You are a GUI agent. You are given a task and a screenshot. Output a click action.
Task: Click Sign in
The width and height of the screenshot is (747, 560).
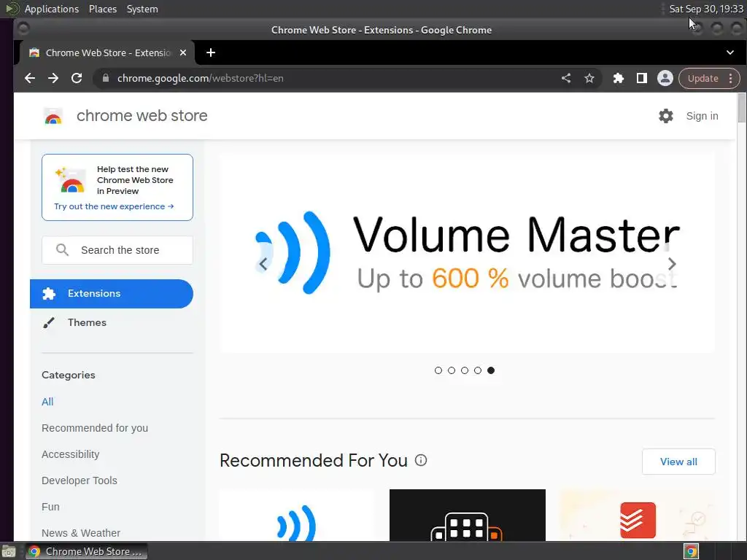click(x=702, y=116)
